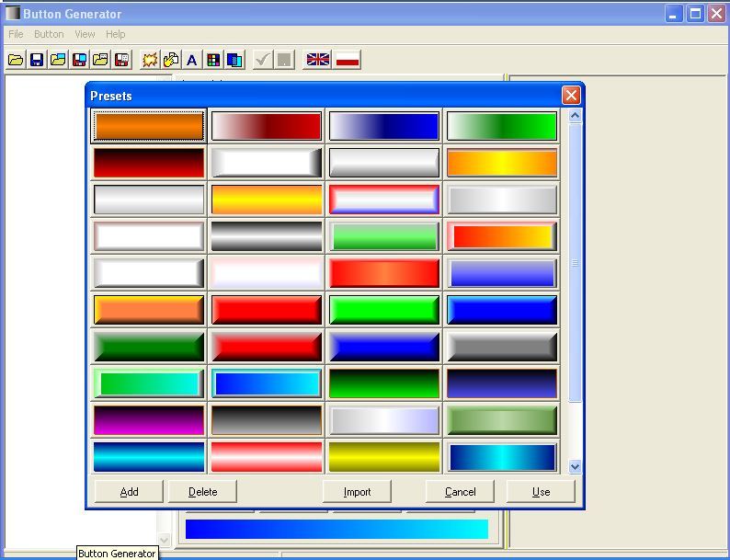Image resolution: width=730 pixels, height=560 pixels.
Task: Select the silver-to-lavender preset
Action: [x=384, y=420]
